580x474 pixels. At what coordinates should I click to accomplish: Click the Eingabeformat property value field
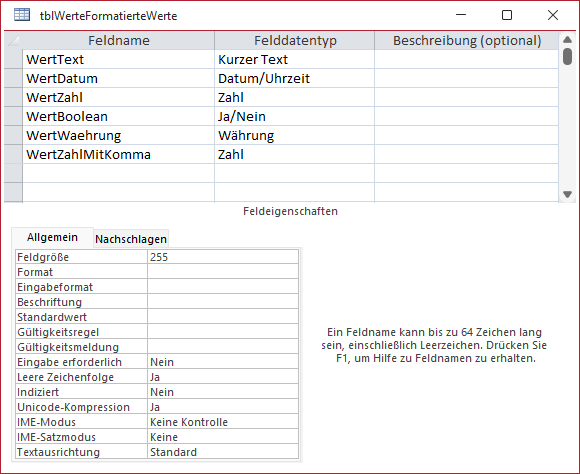[x=223, y=287]
